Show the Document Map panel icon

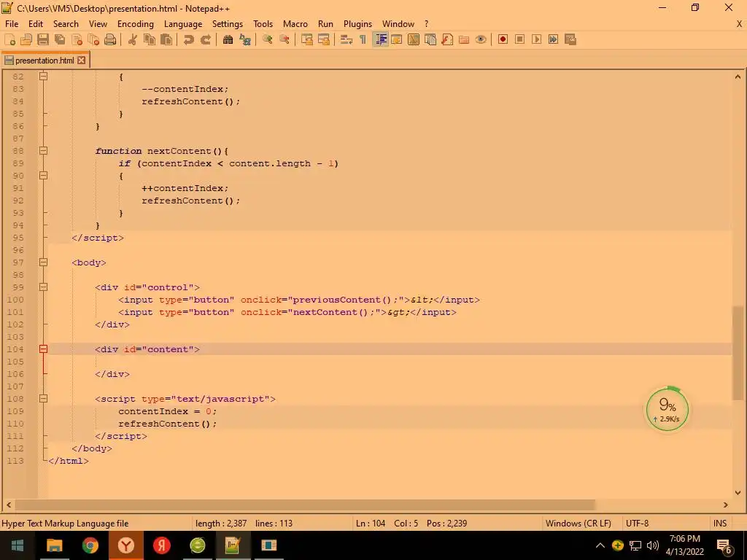tap(414, 39)
